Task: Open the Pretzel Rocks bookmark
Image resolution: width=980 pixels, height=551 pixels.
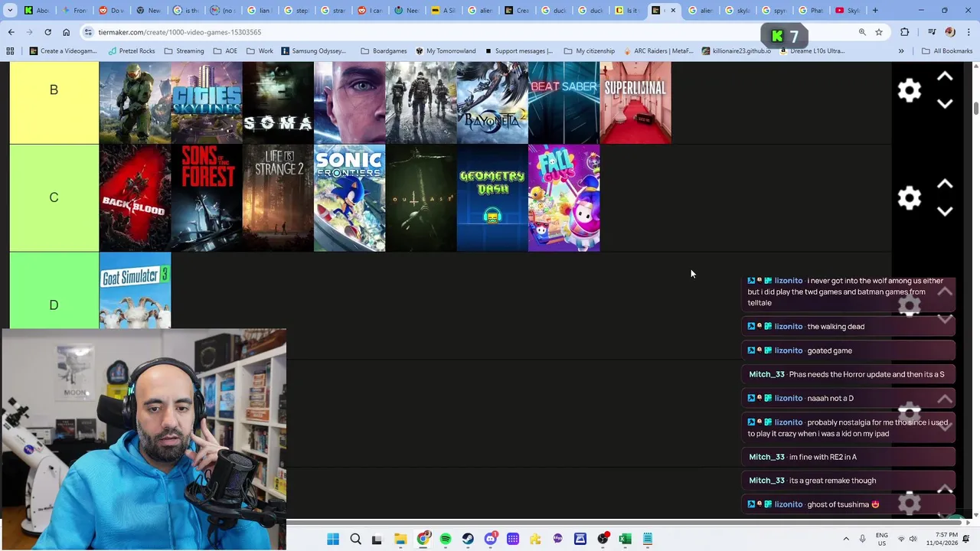Action: point(131,51)
